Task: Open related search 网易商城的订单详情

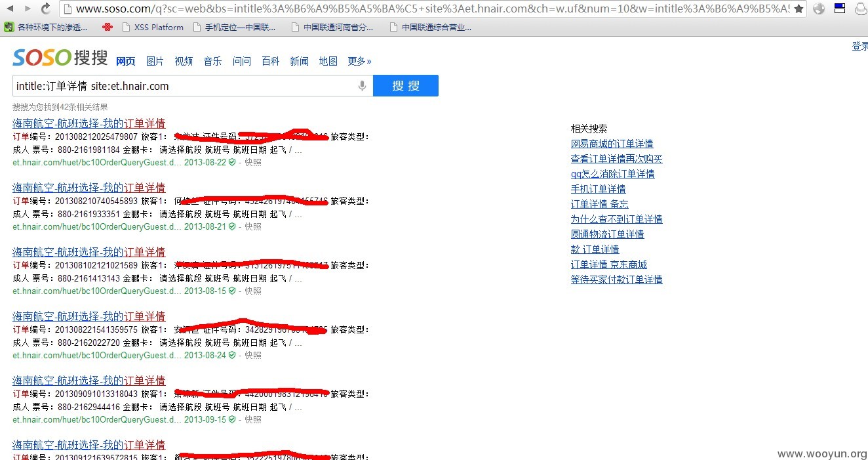Action: [612, 144]
